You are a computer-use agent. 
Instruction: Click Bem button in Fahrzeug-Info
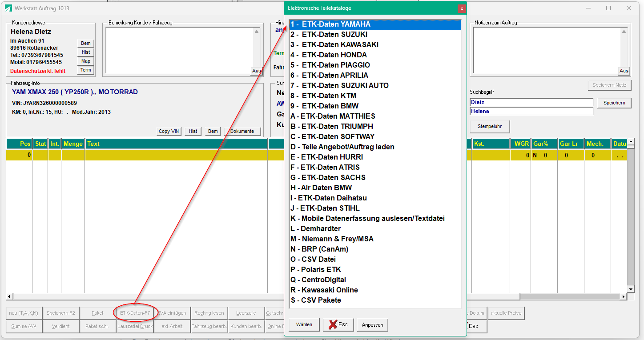point(213,131)
